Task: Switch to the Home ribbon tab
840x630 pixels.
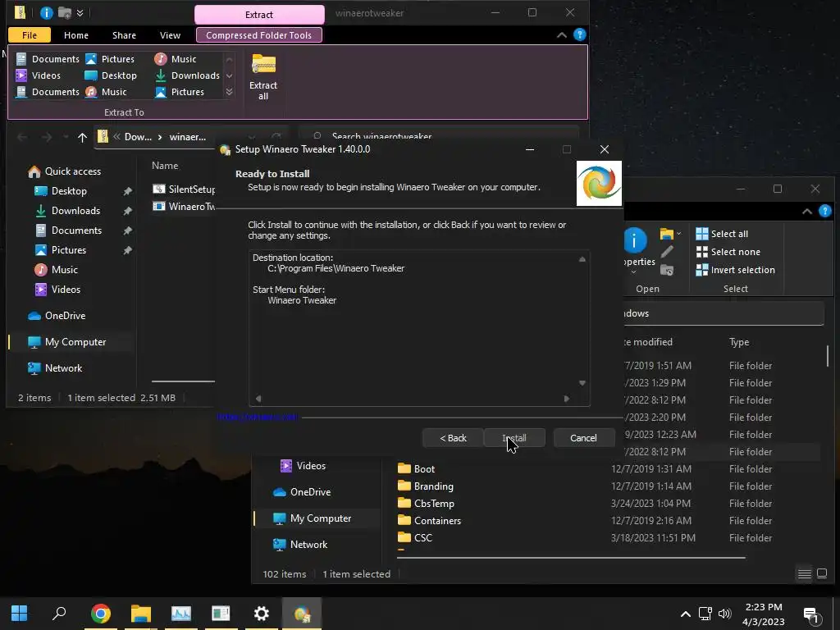Action: pyautogui.click(x=76, y=34)
